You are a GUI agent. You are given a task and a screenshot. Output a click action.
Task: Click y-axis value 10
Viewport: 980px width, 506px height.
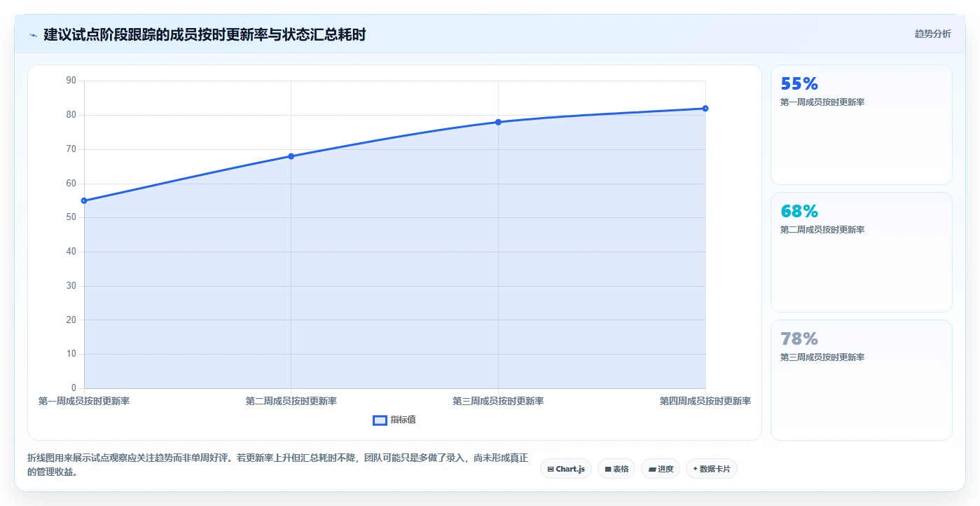[x=71, y=354]
